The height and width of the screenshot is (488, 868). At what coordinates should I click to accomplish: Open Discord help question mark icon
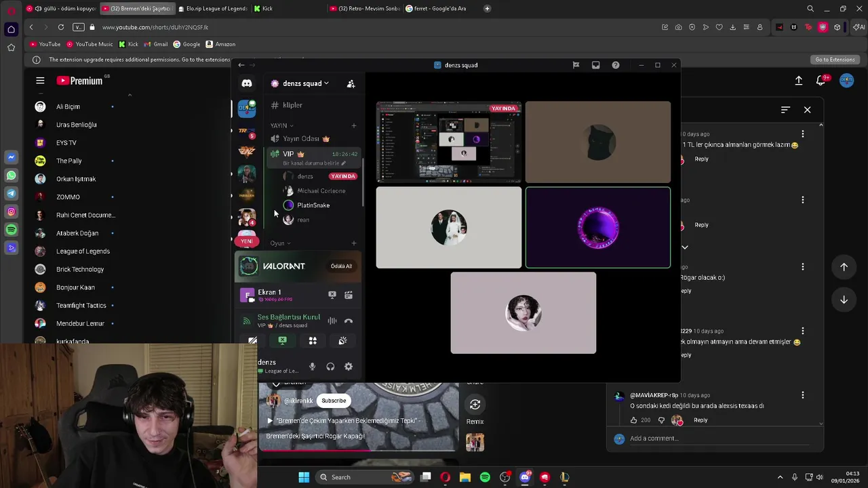pos(615,65)
